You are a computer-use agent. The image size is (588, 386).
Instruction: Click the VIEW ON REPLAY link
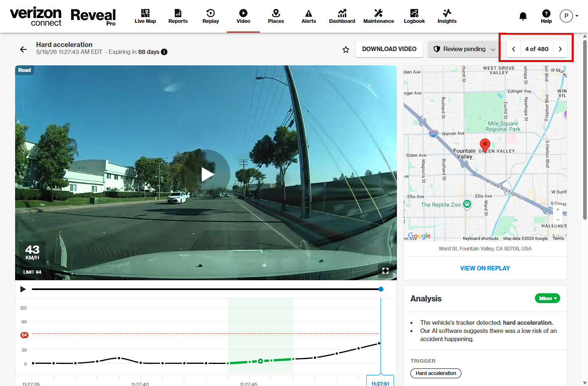click(485, 268)
